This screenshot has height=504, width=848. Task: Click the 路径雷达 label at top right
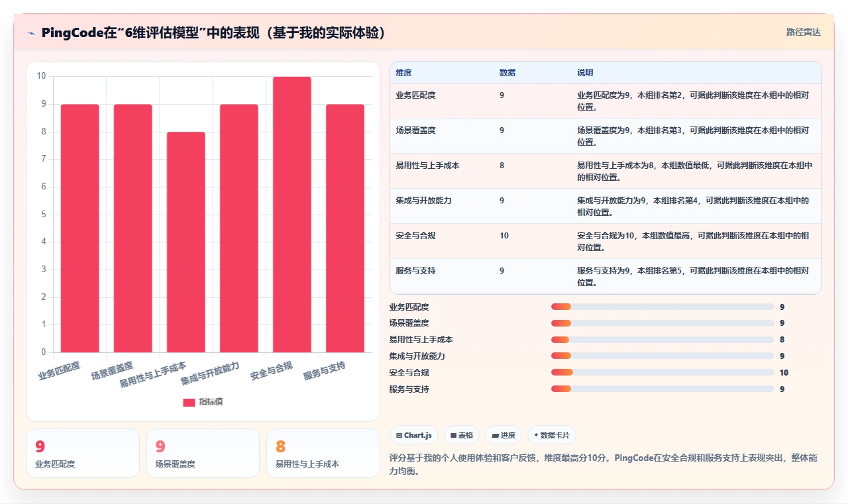803,32
